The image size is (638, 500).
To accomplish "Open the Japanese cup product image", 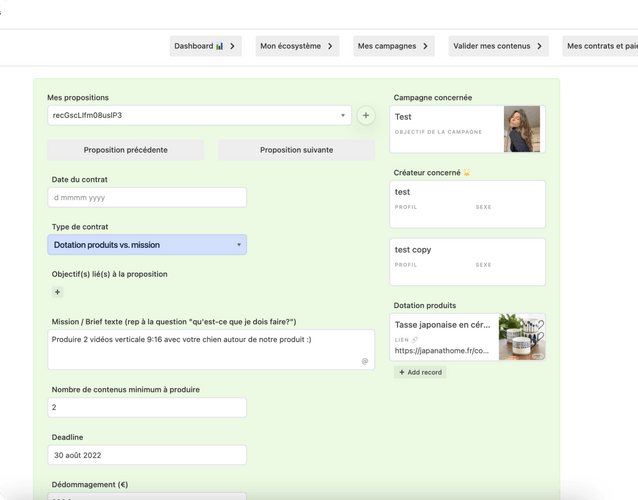I will click(x=522, y=337).
